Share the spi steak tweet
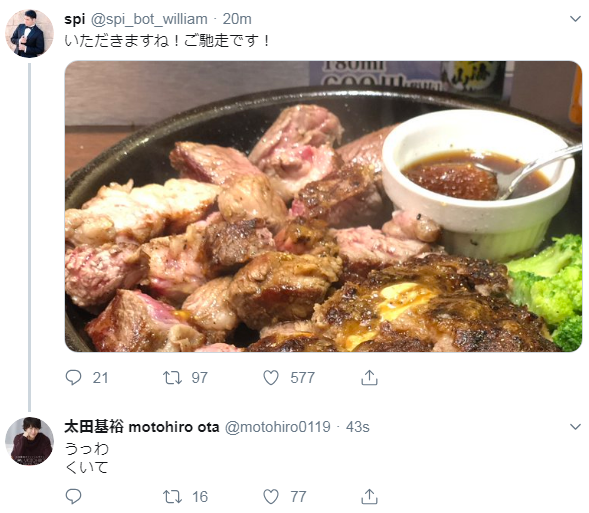Screen dimensions: 589x513 pos(369,377)
